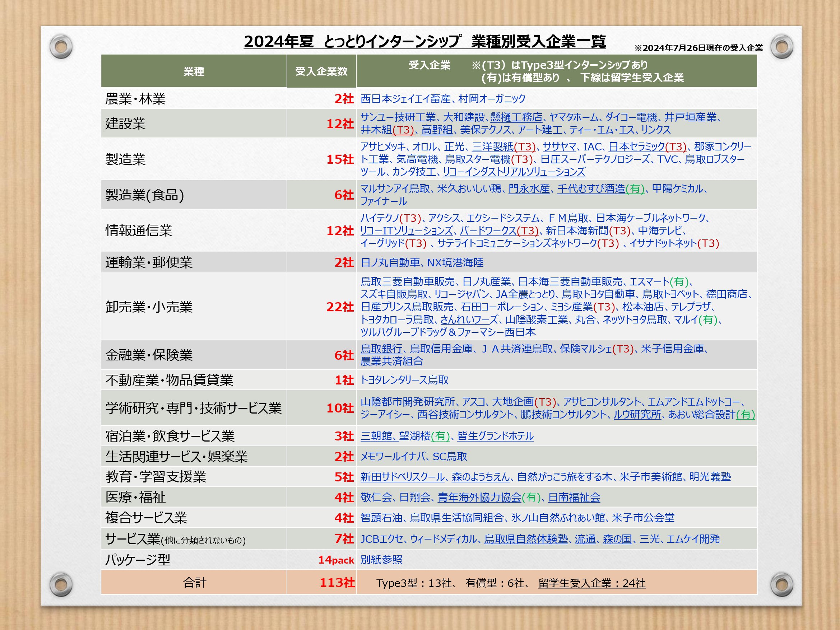
Task: Select company name '美保テクノス'
Action: (485, 130)
